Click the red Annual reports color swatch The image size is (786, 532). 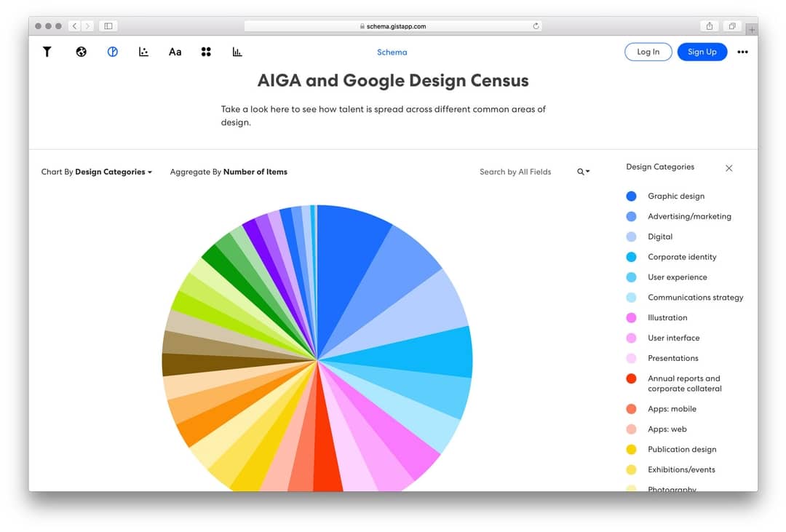pos(631,378)
